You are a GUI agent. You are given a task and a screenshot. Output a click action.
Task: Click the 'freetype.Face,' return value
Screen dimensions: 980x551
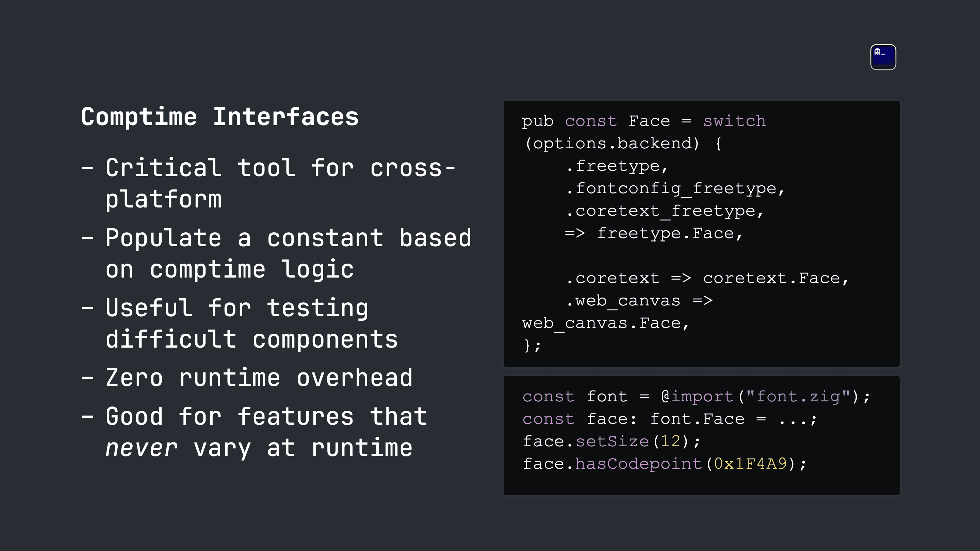pyautogui.click(x=670, y=233)
